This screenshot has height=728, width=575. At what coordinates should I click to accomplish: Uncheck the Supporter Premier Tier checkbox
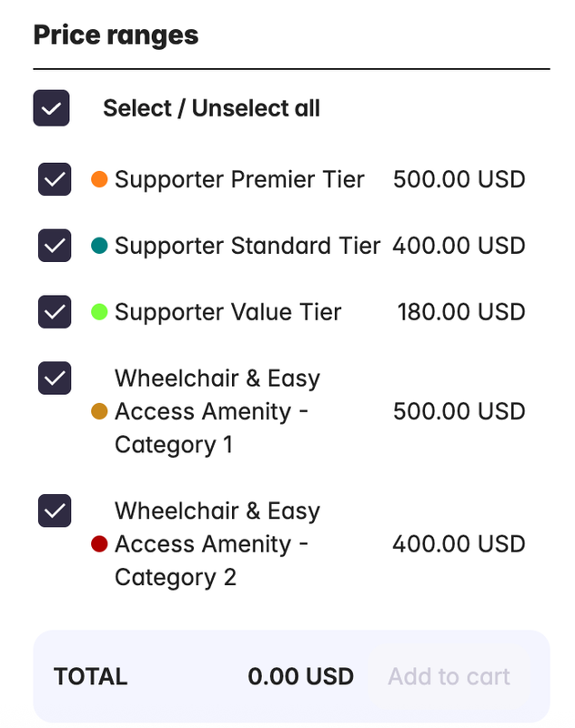(55, 179)
